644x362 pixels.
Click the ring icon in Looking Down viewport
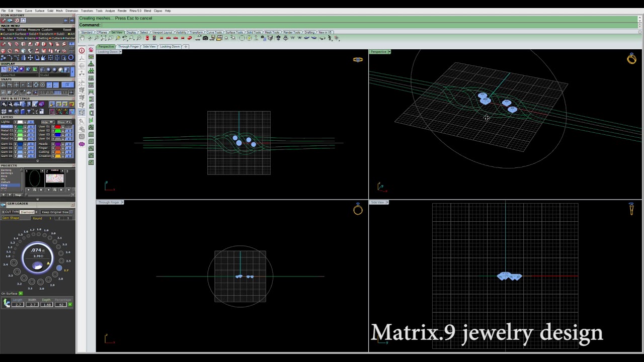(358, 59)
